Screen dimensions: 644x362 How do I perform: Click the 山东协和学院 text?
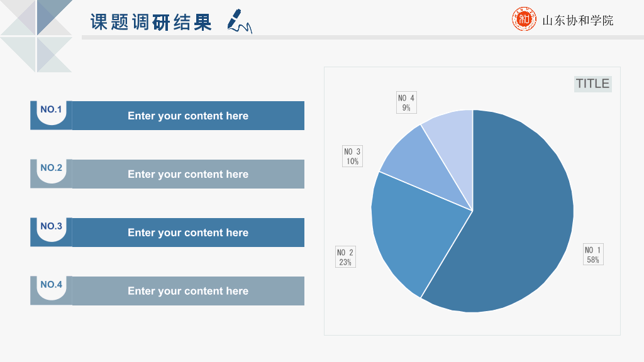pyautogui.click(x=578, y=20)
